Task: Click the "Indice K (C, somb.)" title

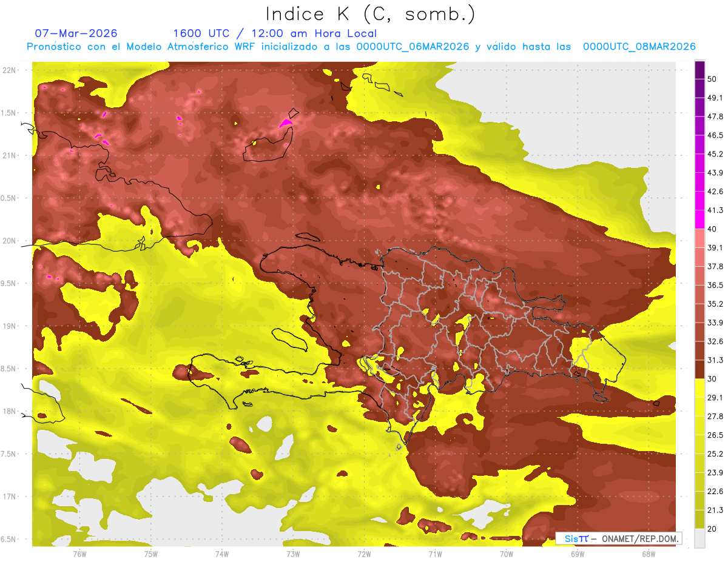Action: click(371, 15)
